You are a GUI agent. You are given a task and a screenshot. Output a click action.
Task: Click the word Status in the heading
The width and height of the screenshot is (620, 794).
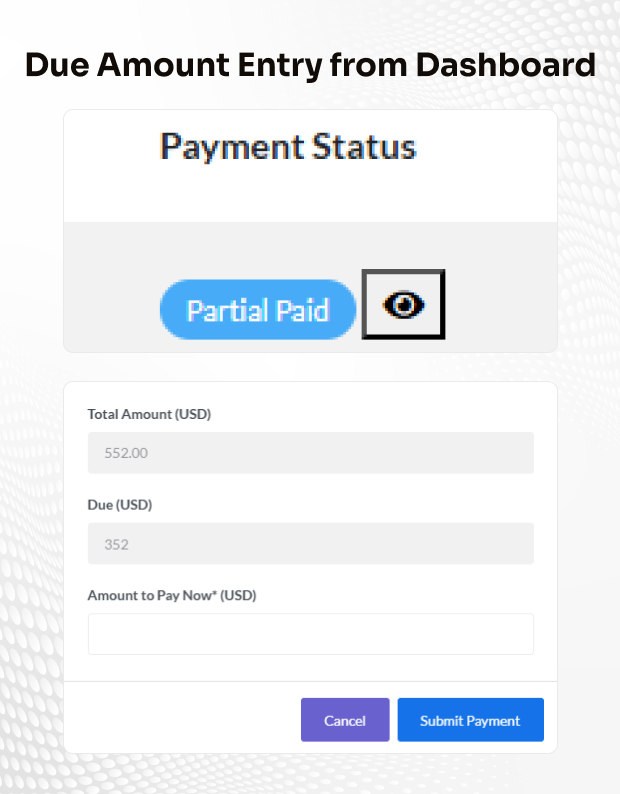point(363,148)
